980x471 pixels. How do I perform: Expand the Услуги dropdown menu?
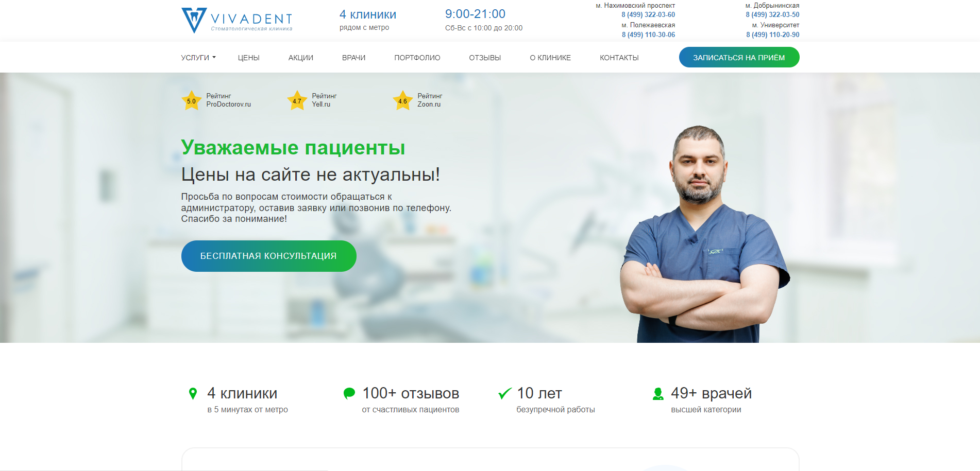(198, 58)
